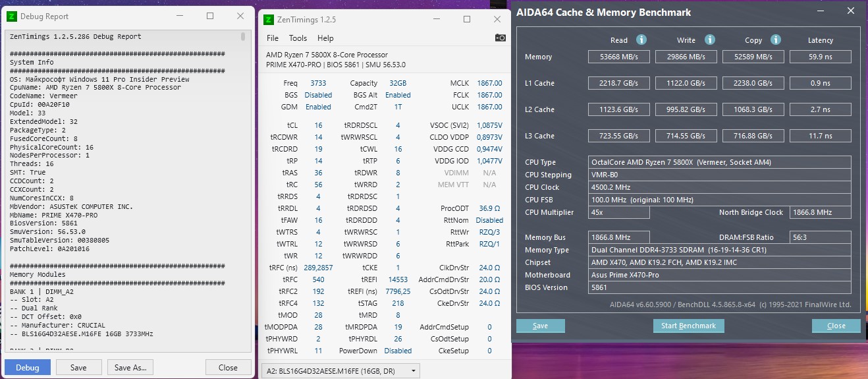Click the VSOC (SVI2) value 1,0875V
Image resolution: width=868 pixels, height=379 pixels.
(x=489, y=125)
